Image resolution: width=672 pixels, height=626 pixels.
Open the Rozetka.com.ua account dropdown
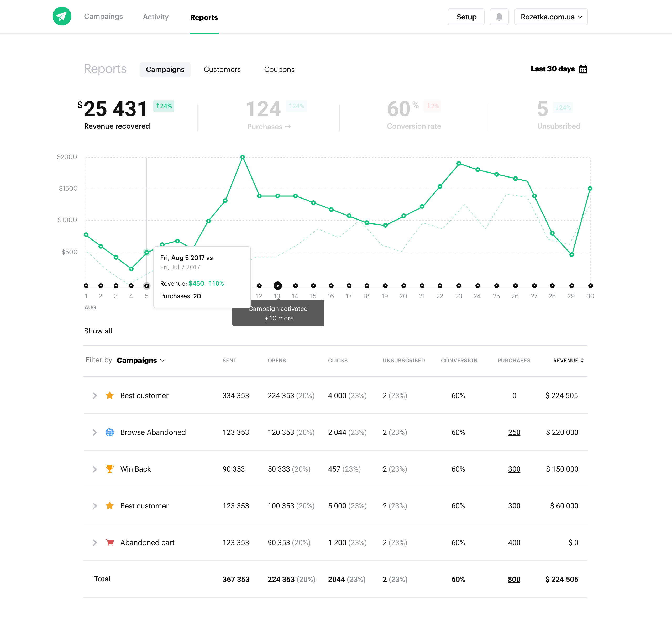[551, 17]
